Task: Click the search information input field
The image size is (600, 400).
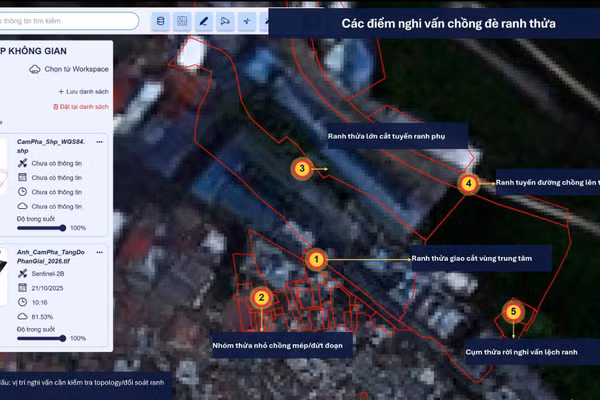Action: point(69,21)
